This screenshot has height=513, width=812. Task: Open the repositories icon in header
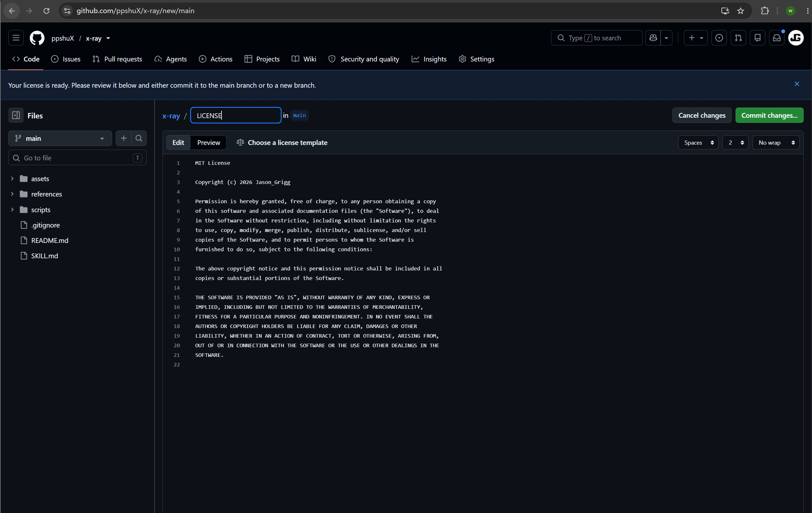pyautogui.click(x=757, y=38)
